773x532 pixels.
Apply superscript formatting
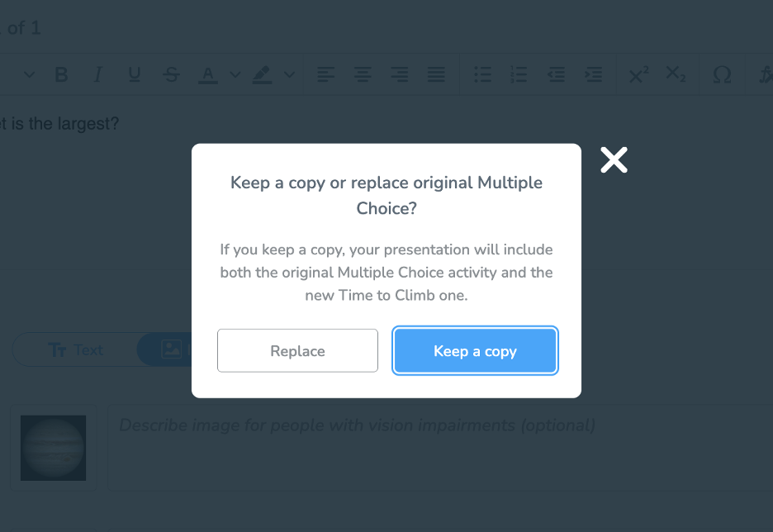coord(638,75)
